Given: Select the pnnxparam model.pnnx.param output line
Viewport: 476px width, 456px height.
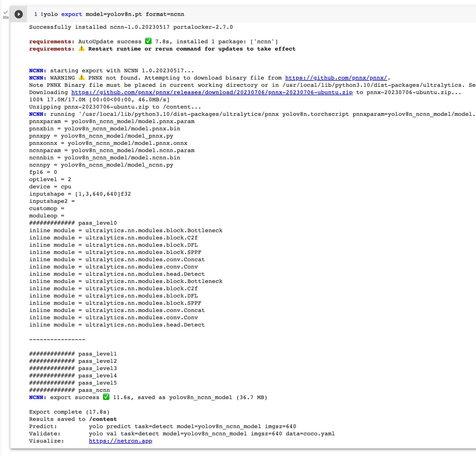Looking at the screenshot, I should [x=112, y=121].
